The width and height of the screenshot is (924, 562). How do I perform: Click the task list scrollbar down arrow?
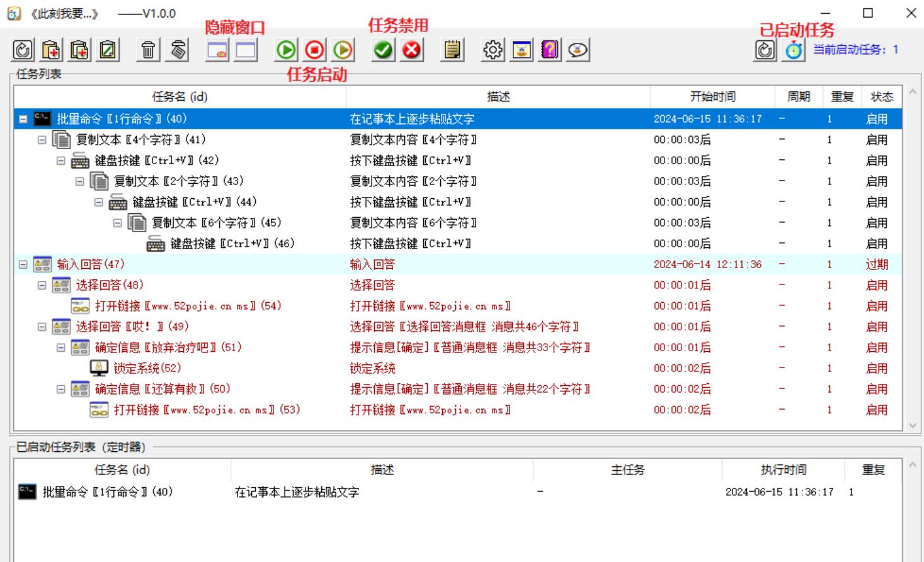tap(913, 425)
